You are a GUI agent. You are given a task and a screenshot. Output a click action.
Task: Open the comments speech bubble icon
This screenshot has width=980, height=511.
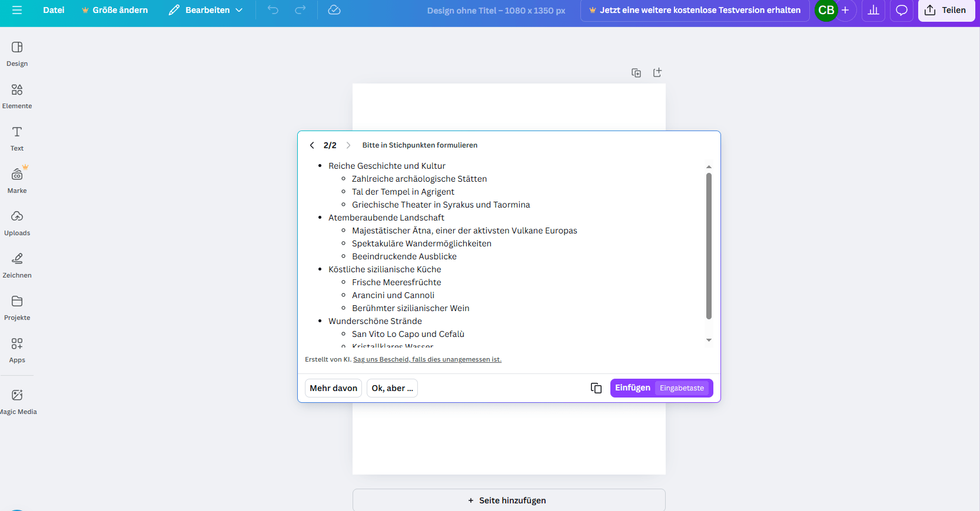(x=901, y=10)
